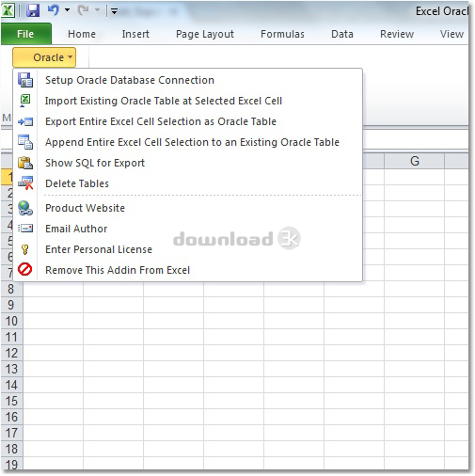
Task: Click the clipboard icon for Show SQL
Action: 25,163
